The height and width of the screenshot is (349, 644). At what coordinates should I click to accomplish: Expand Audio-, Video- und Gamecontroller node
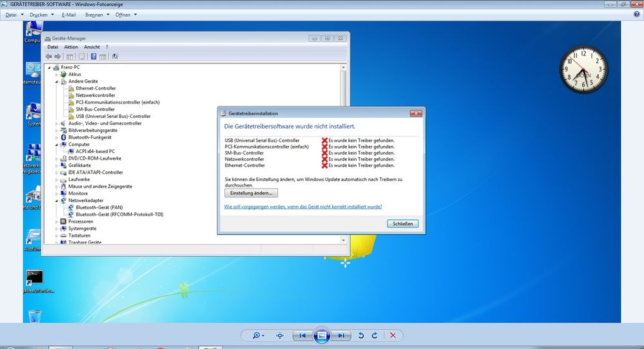click(x=57, y=124)
